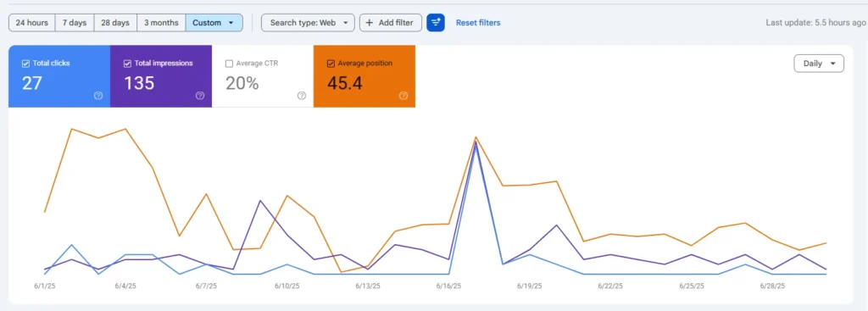Click the Average position value 45.4
Viewport: 868px width, 311px height.
(x=345, y=83)
